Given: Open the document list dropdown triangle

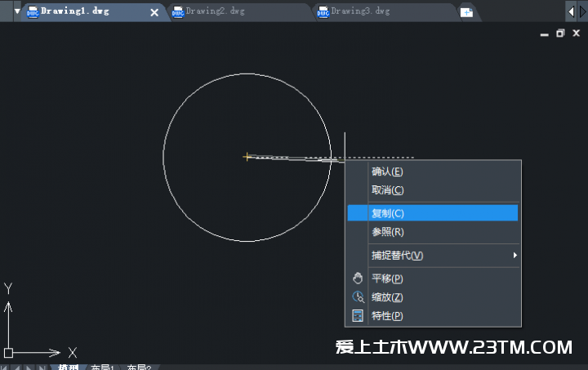Looking at the screenshot, I should point(17,11).
